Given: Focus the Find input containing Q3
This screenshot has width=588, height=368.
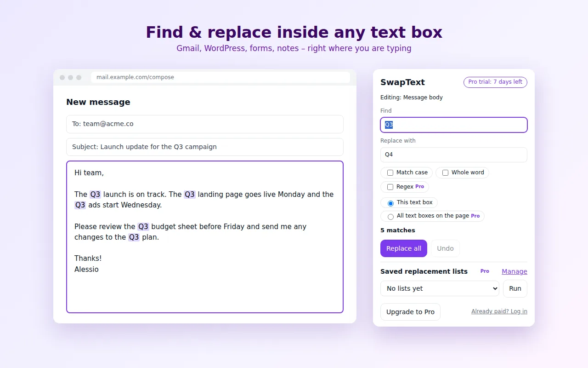Looking at the screenshot, I should click(x=454, y=125).
